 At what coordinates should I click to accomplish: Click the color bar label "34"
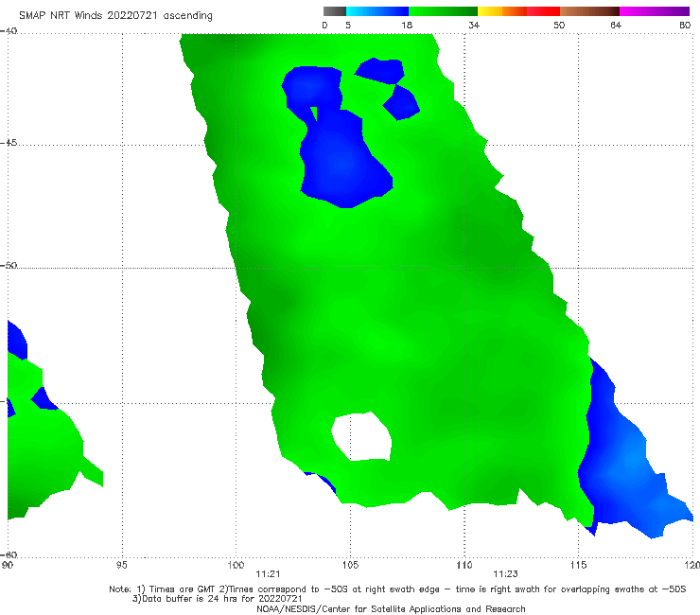point(474,26)
